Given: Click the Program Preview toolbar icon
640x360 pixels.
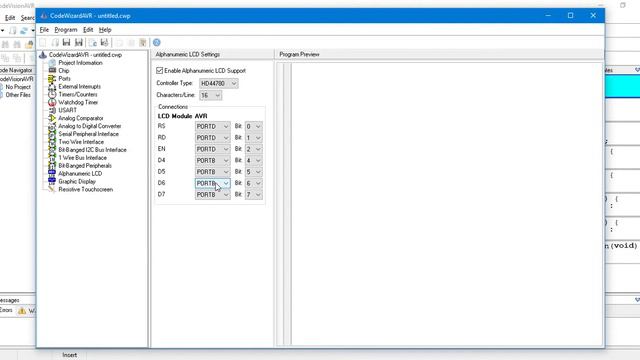Looking at the screenshot, I should click(93, 42).
